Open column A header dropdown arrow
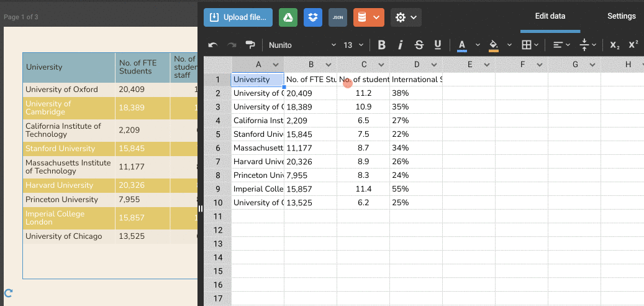 click(x=276, y=65)
